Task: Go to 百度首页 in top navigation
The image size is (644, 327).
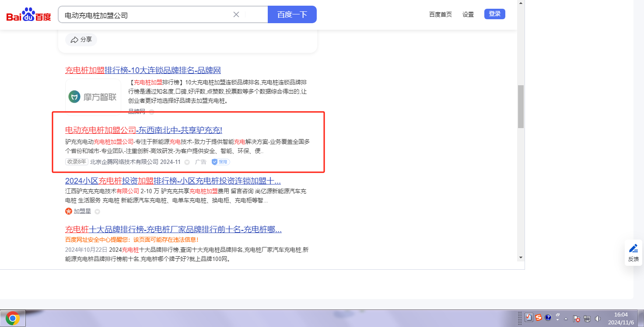Action: coord(440,14)
